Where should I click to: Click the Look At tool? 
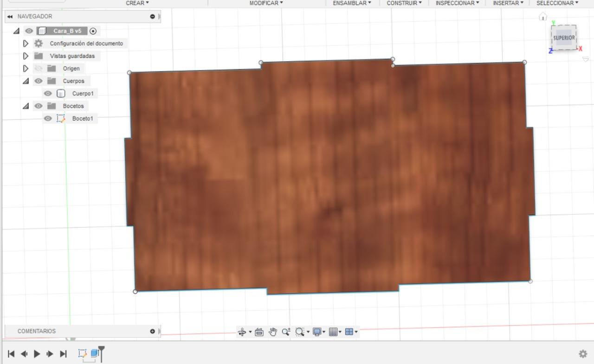259,332
